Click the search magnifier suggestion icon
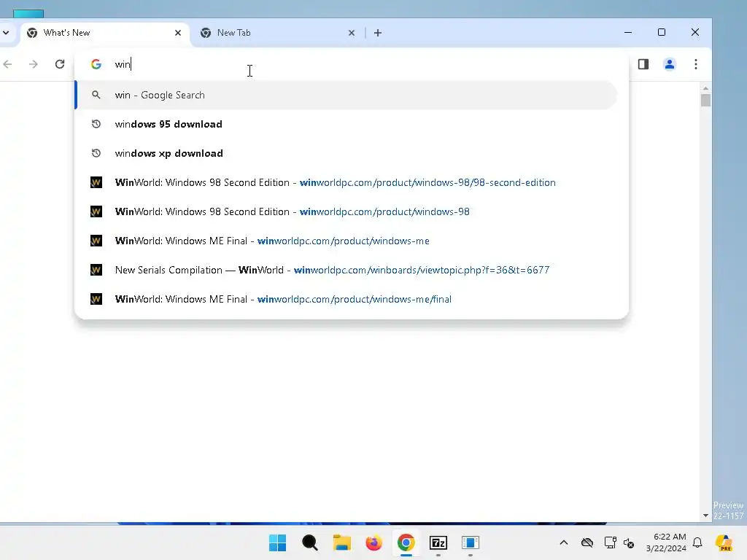 click(96, 95)
